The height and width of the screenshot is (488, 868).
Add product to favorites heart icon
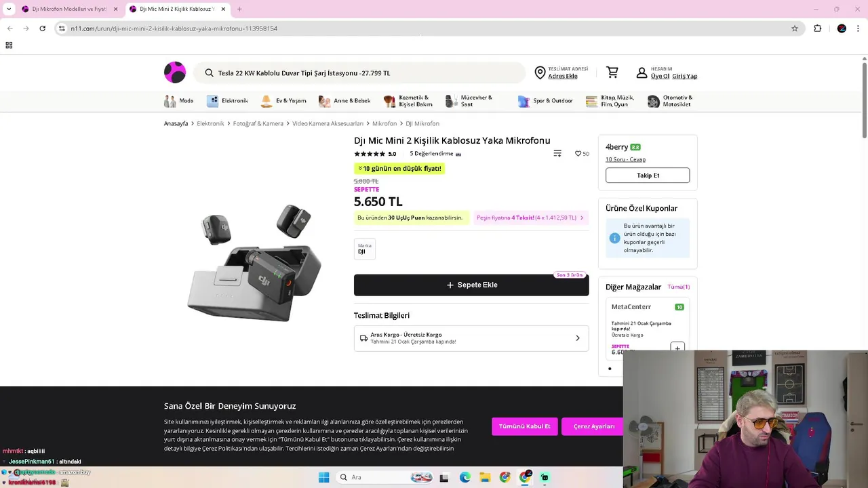[x=578, y=154]
